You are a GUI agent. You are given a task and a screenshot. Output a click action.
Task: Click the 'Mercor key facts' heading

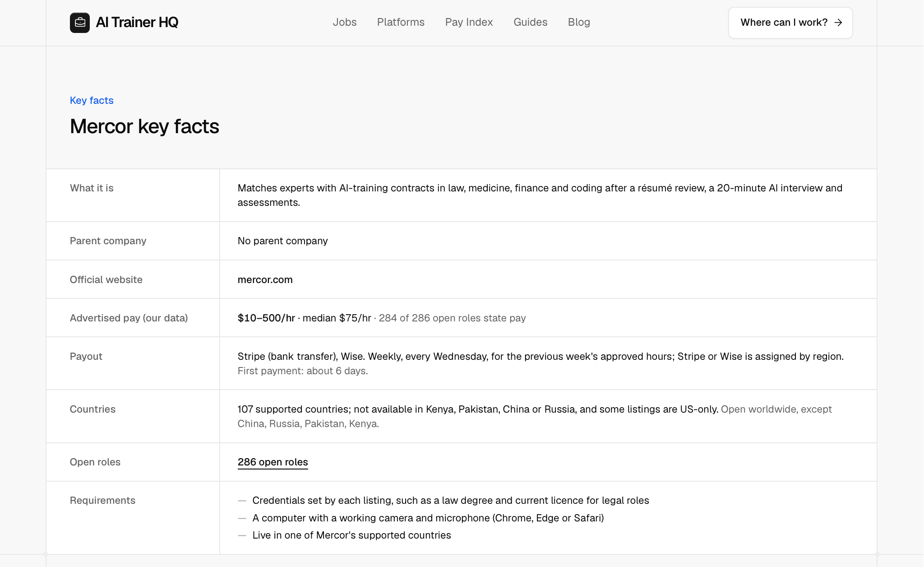click(x=144, y=126)
